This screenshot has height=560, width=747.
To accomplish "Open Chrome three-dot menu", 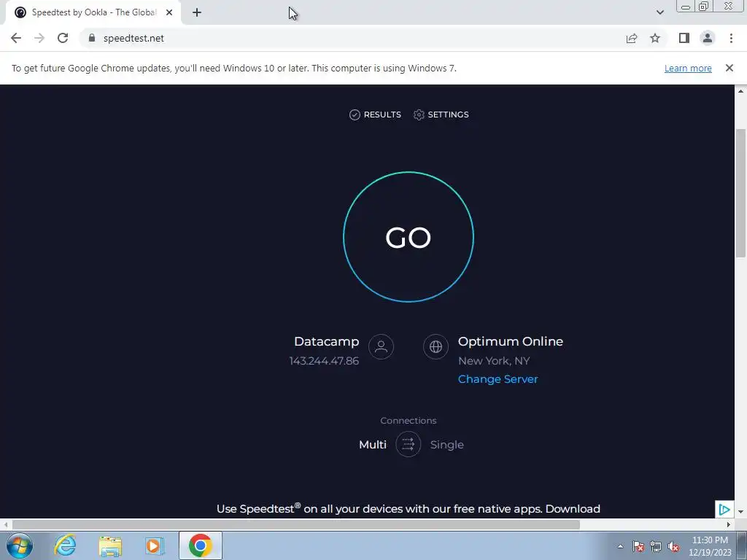I will pyautogui.click(x=731, y=38).
